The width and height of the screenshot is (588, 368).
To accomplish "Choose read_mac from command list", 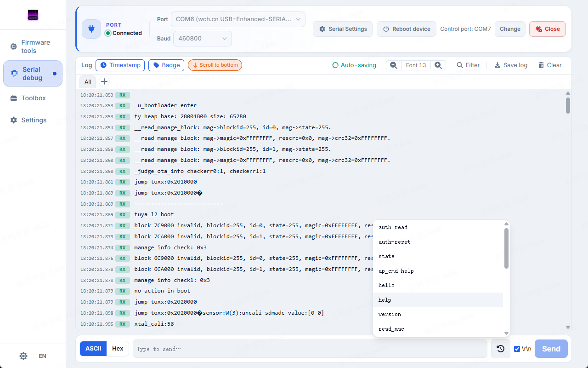I will click(x=438, y=329).
